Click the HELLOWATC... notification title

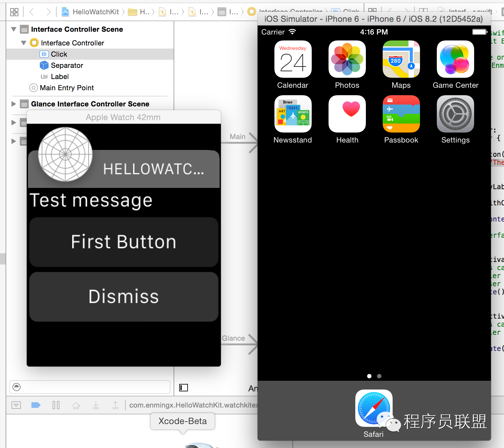pos(154,169)
